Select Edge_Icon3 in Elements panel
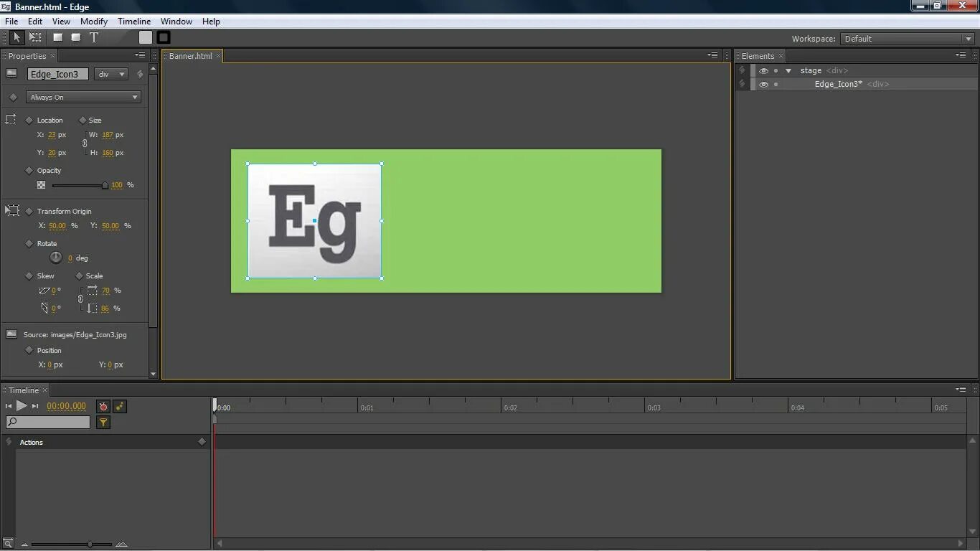This screenshot has height=551, width=980. pos(838,84)
